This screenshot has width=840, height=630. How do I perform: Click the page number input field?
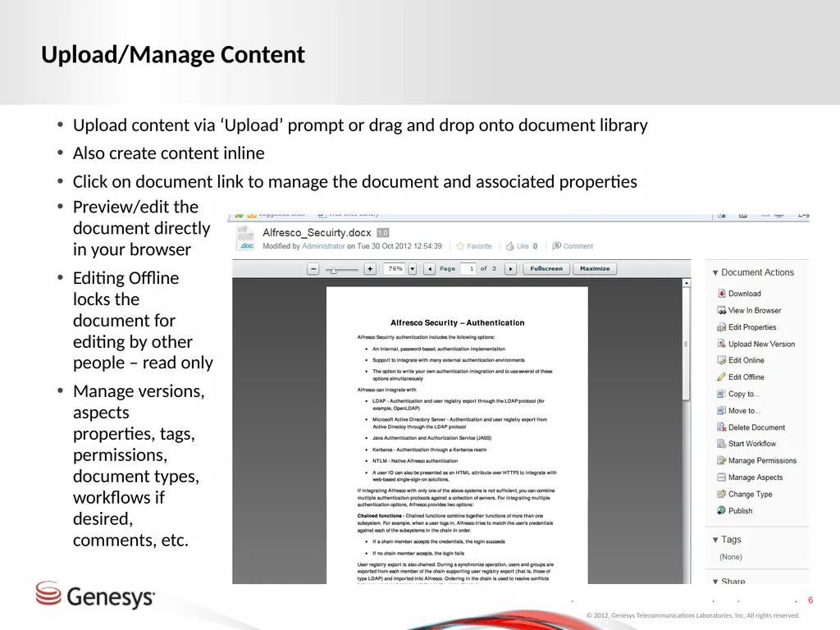tap(468, 269)
